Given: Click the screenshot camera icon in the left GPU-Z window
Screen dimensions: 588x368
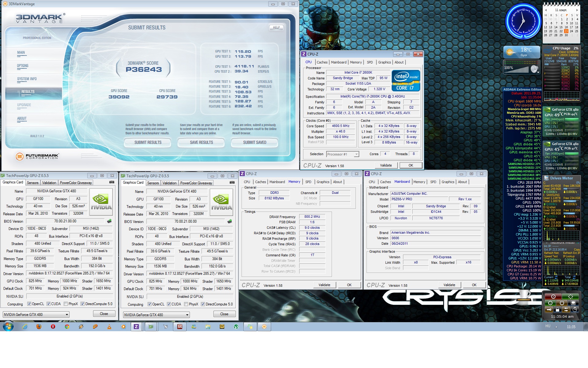Looking at the screenshot, I should pyautogui.click(x=112, y=182).
